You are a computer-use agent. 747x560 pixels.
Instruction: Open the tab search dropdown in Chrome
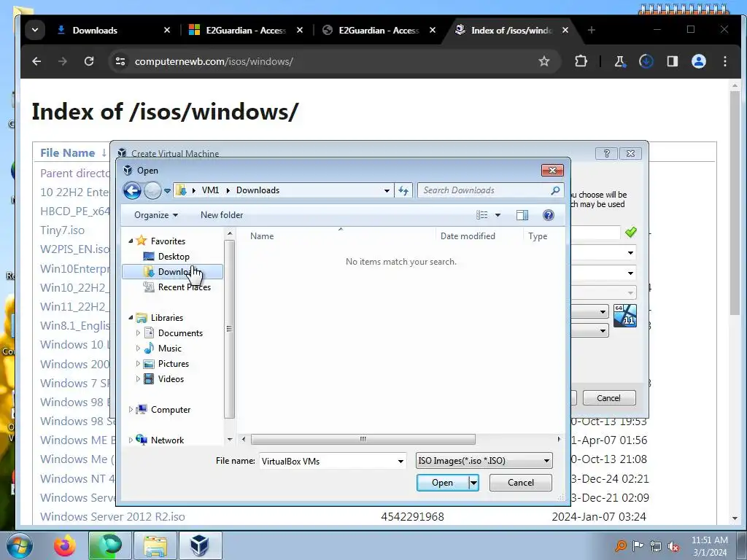[x=35, y=30]
